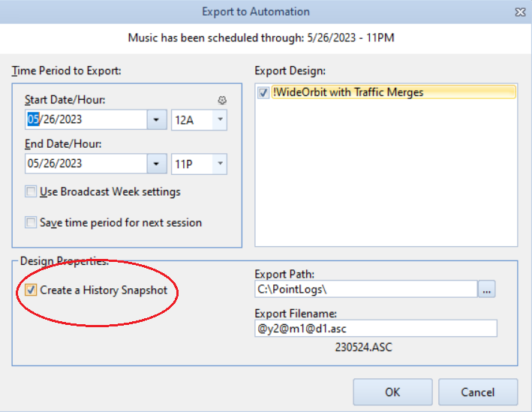Image resolution: width=532 pixels, height=412 pixels.
Task: Click into the Start Date field
Action: [x=86, y=119]
